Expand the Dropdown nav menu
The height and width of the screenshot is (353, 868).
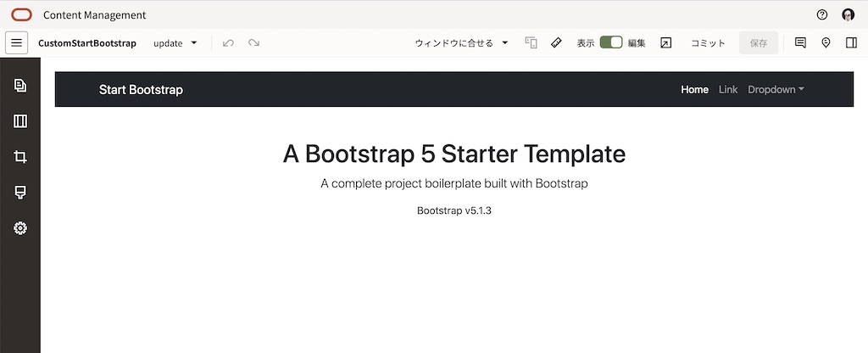click(x=776, y=89)
